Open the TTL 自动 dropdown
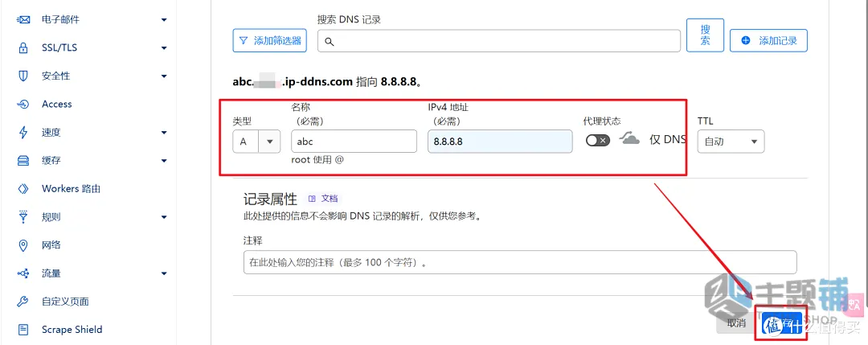Screen dimensions: 868x345 click(x=731, y=142)
